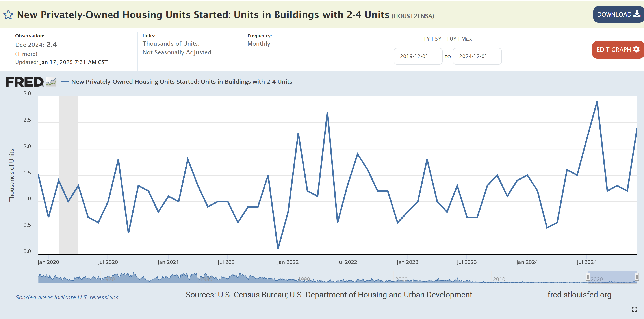Click the left range slider handle
The width and height of the screenshot is (644, 319).
click(x=588, y=277)
